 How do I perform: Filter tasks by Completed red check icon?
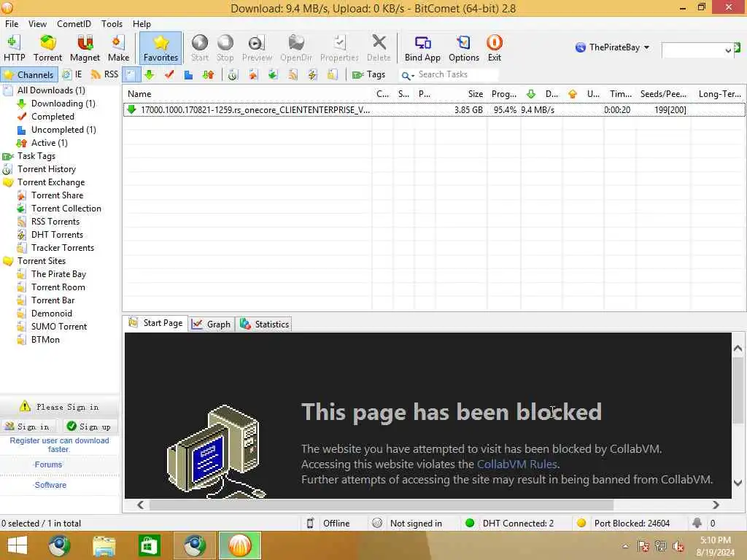tap(169, 75)
